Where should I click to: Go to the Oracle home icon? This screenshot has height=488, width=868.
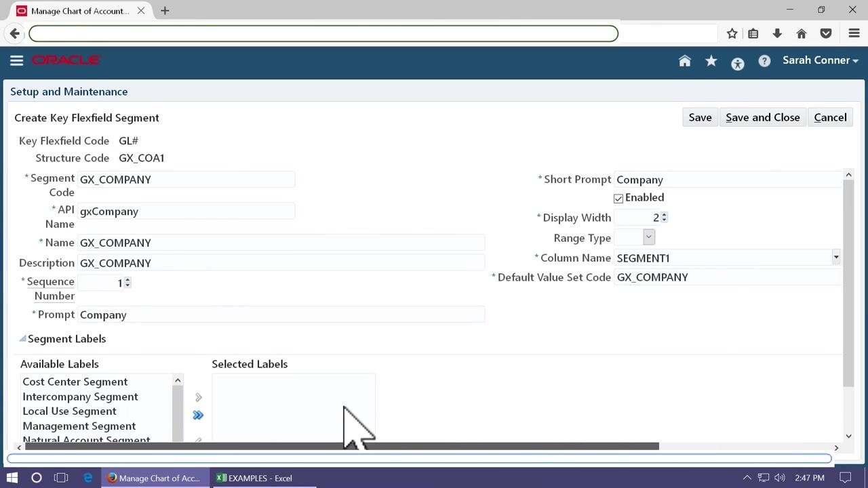685,61
